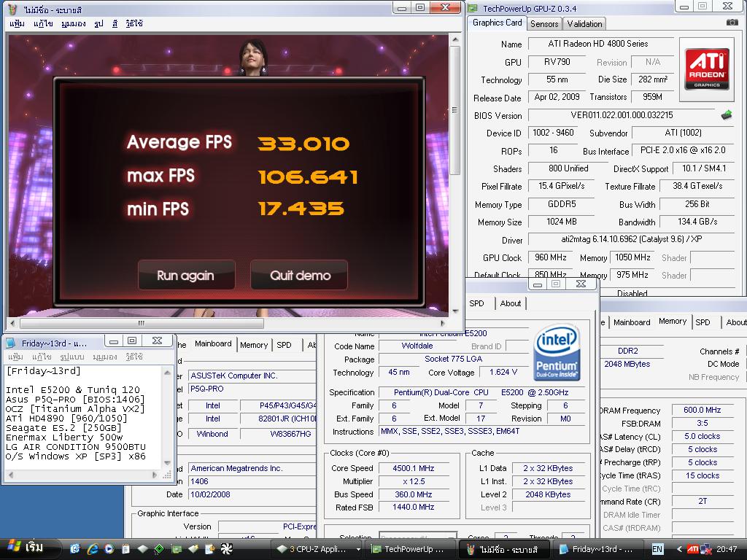
Task: Click the GPU Clock value 960 MHz
Action: (x=550, y=257)
